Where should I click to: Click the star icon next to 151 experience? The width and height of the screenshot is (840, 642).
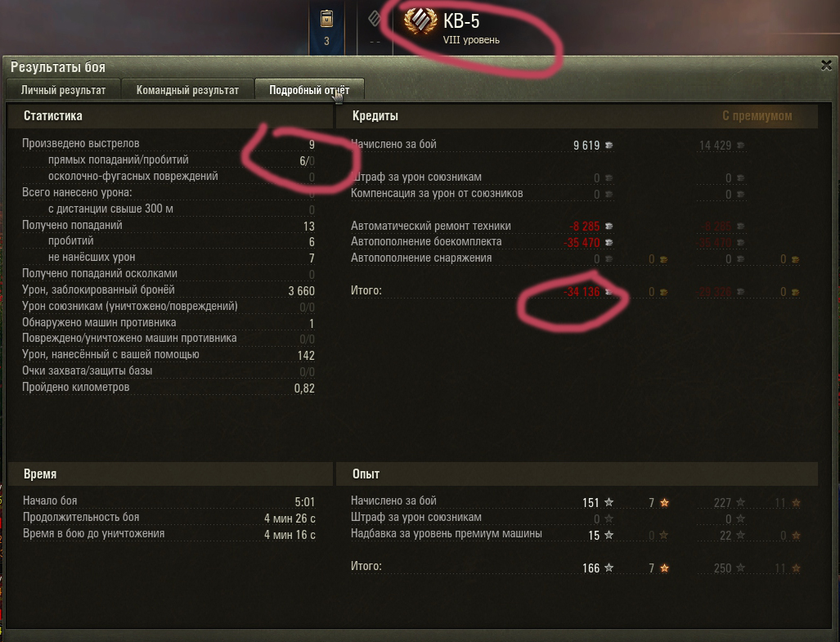tap(609, 502)
